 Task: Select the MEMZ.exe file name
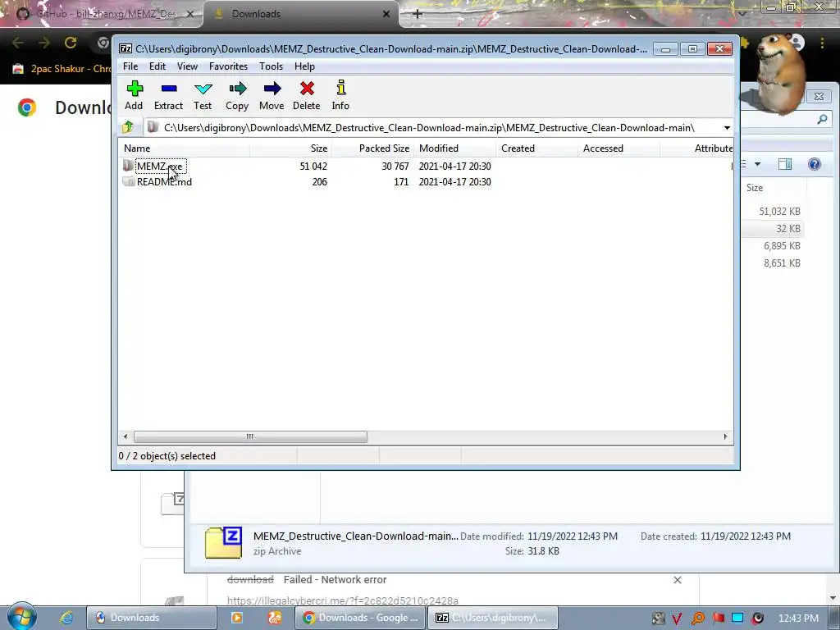point(160,166)
